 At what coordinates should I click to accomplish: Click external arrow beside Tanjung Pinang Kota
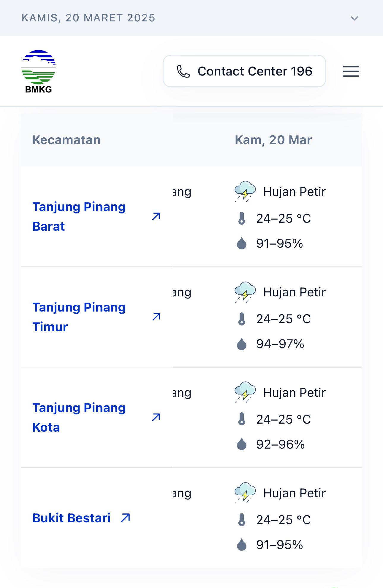click(x=156, y=417)
